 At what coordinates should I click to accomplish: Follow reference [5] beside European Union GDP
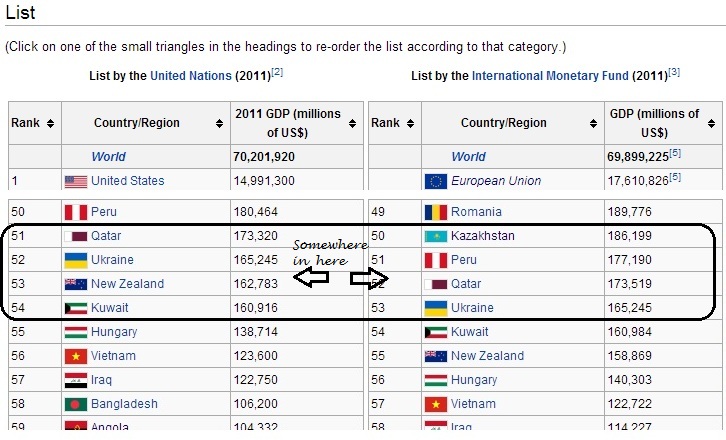coord(675,177)
